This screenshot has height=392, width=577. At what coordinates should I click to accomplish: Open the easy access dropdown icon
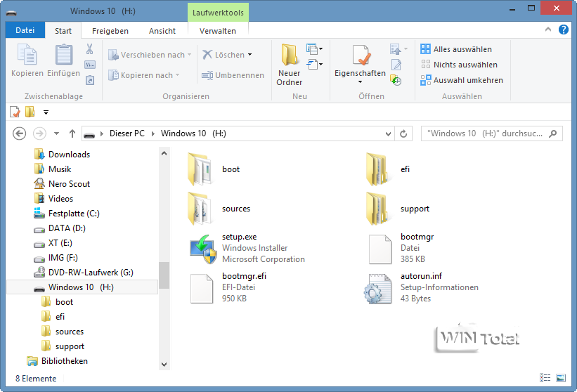click(x=314, y=65)
